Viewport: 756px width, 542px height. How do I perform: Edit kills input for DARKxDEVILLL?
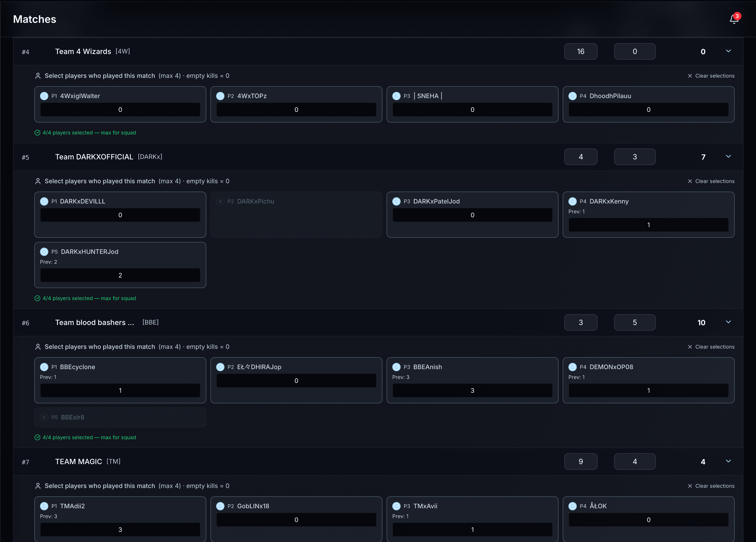(120, 215)
